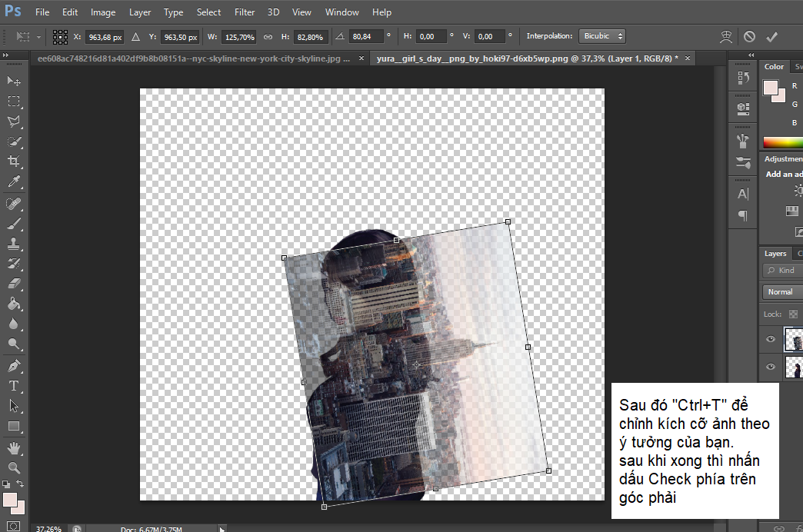Switch to the nyc-skyline document tab
This screenshot has width=803, height=532.
tap(192, 58)
